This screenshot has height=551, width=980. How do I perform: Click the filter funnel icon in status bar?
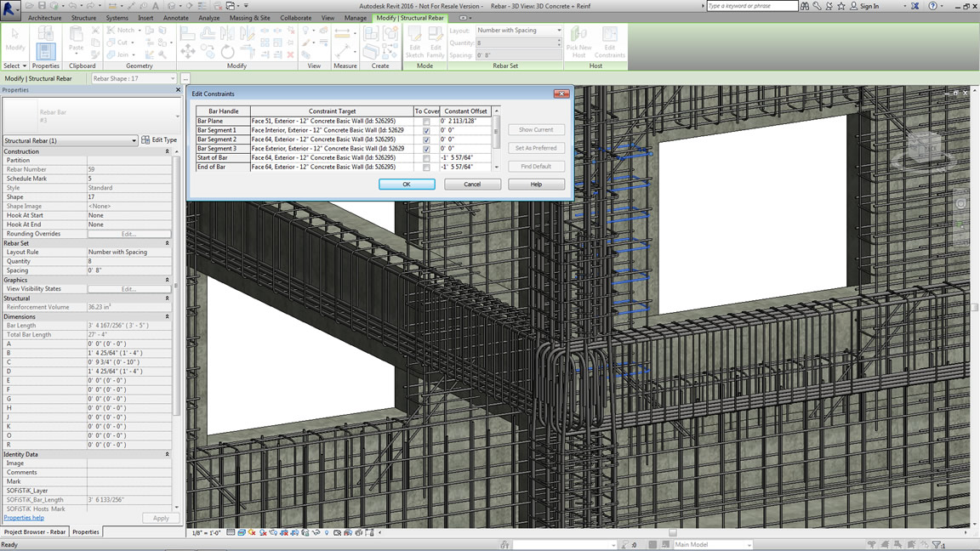click(938, 545)
